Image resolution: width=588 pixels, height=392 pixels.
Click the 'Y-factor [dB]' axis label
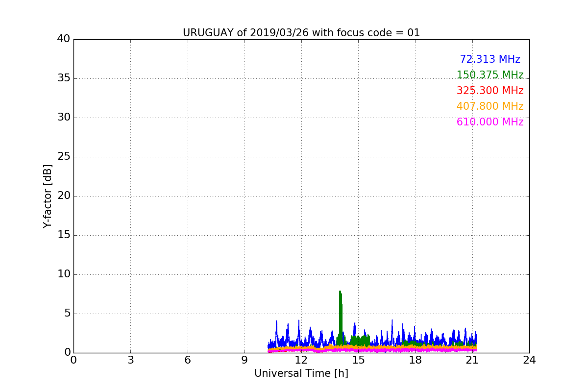tap(48, 196)
